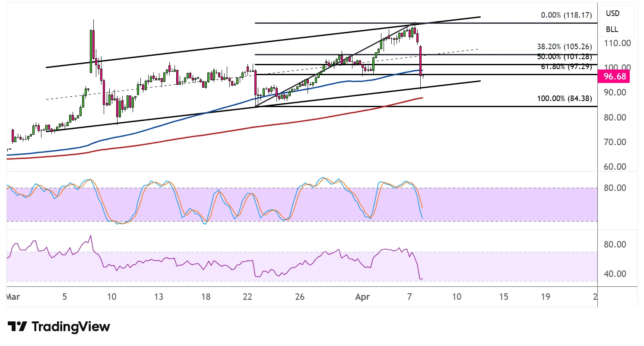Viewport: 644px width, 346px height.
Task: Click the 15 date on time axis
Action: [x=503, y=297]
